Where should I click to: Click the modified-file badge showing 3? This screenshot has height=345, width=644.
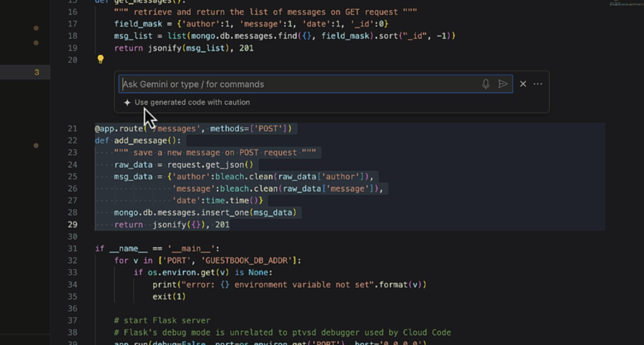(37, 72)
